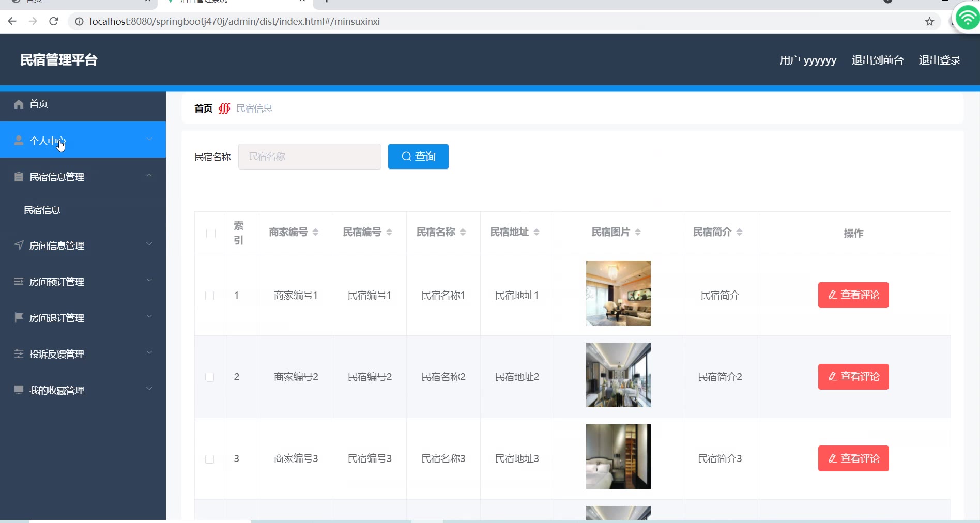The width and height of the screenshot is (980, 523).
Task: Select 房间预订管理 in the sidebar
Action: 83,282
